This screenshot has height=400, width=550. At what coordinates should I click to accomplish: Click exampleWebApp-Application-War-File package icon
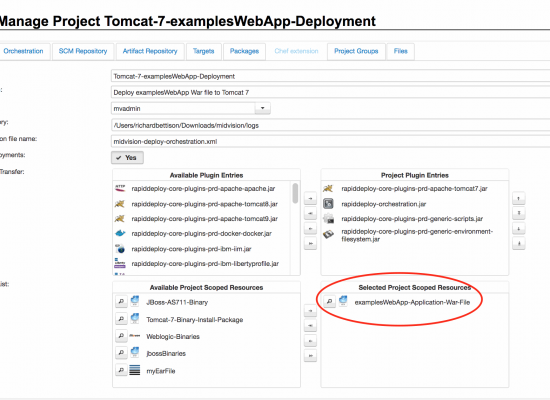(x=343, y=301)
